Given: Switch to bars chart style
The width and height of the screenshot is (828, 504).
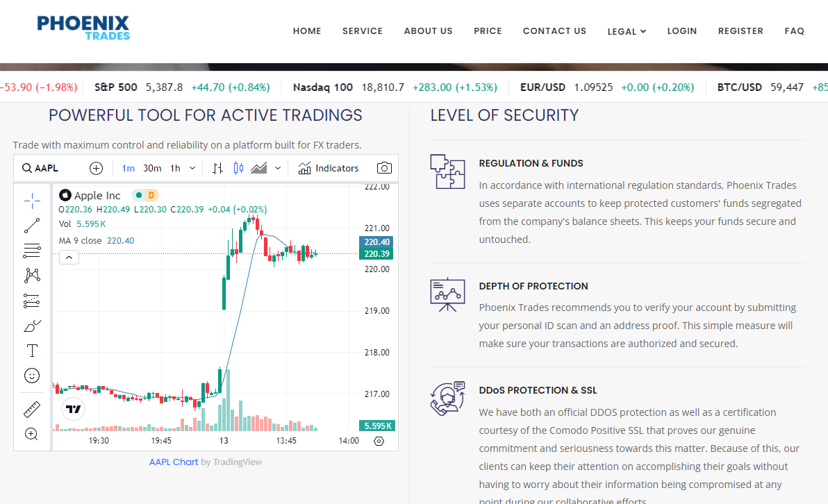Looking at the screenshot, I should (x=217, y=169).
